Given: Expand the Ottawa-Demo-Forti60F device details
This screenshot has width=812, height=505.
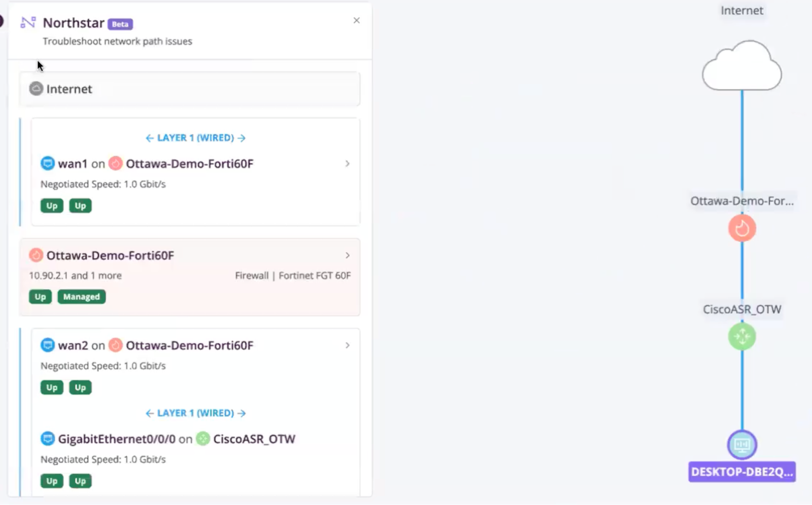Looking at the screenshot, I should click(347, 255).
